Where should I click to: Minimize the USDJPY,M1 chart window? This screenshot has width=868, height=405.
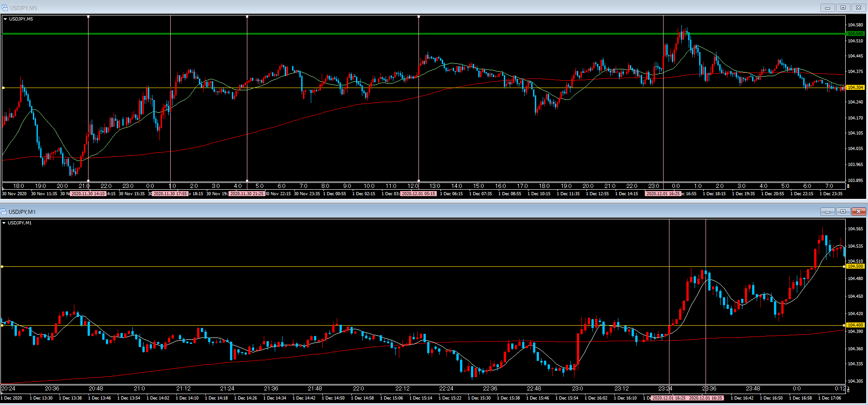pos(827,212)
